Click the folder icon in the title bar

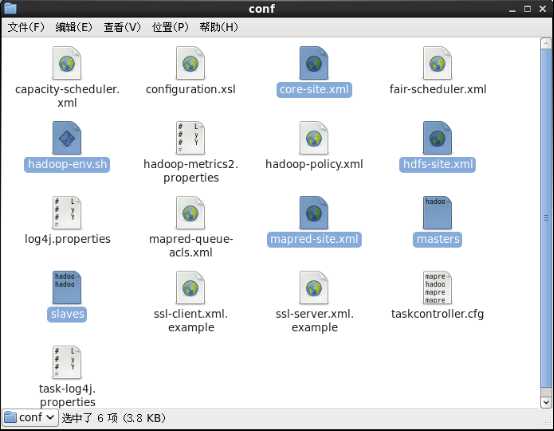click(10, 8)
